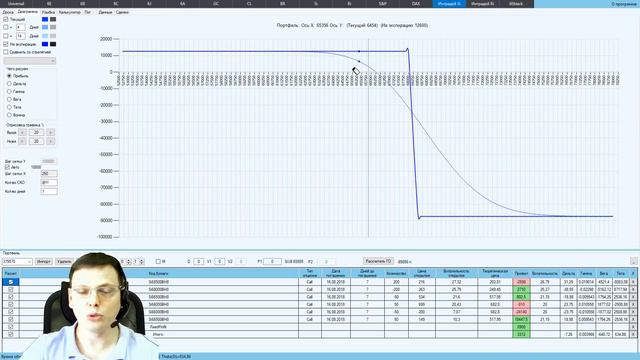Delete the first Call row with quantity 200
The height and width of the screenshot is (360, 640).
[633, 282]
